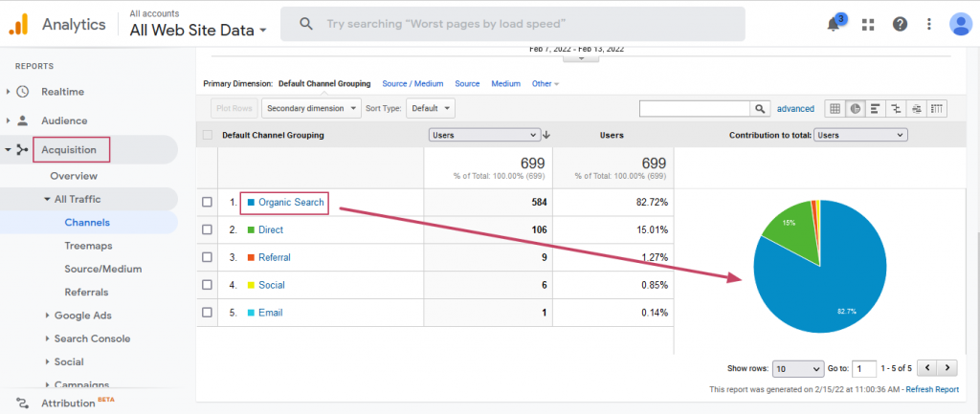Open the three-dot more options menu

coord(929,24)
